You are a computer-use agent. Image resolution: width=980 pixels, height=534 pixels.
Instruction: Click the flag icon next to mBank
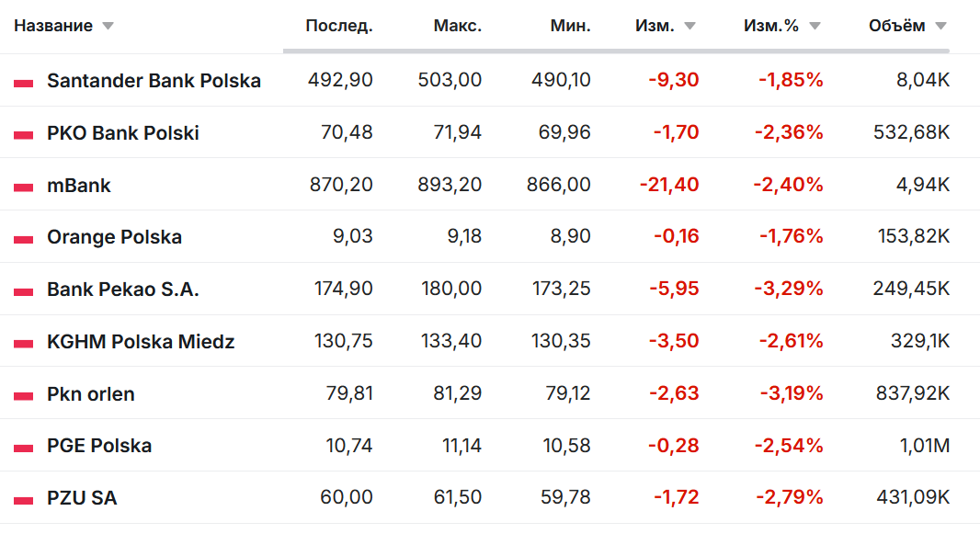23,187
